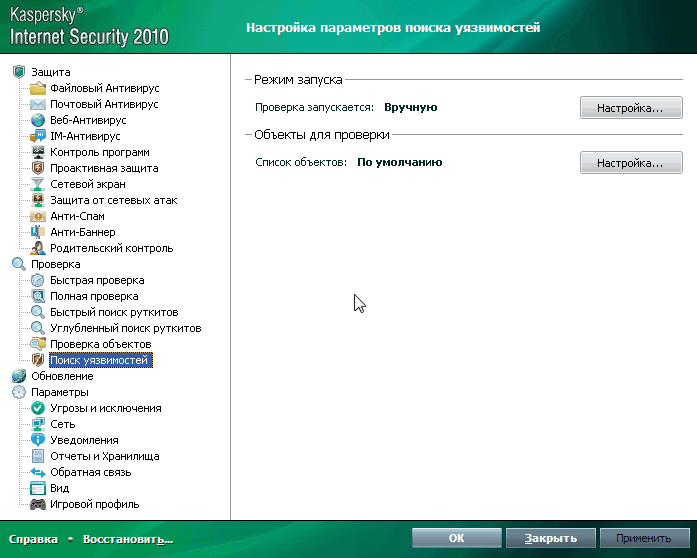Select Уведомления settings
Viewport: 697px width, 558px height.
tap(84, 440)
